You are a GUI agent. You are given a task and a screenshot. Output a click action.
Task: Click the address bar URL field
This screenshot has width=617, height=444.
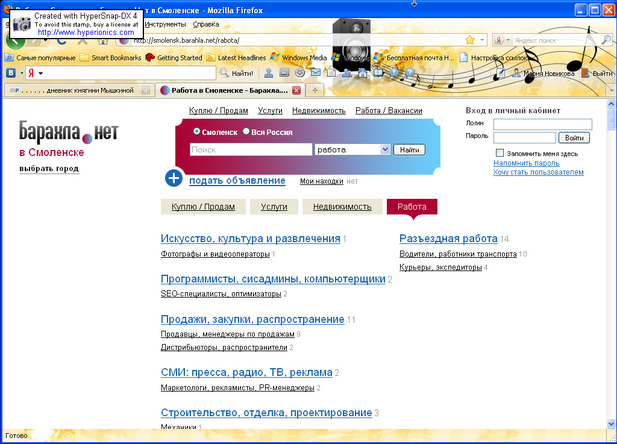coord(297,40)
